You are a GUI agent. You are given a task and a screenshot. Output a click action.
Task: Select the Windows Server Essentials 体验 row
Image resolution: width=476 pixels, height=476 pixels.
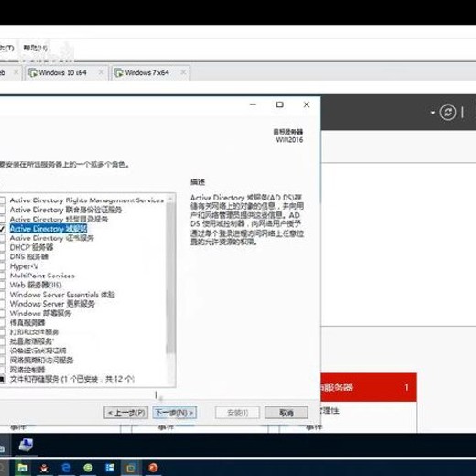click(x=62, y=295)
